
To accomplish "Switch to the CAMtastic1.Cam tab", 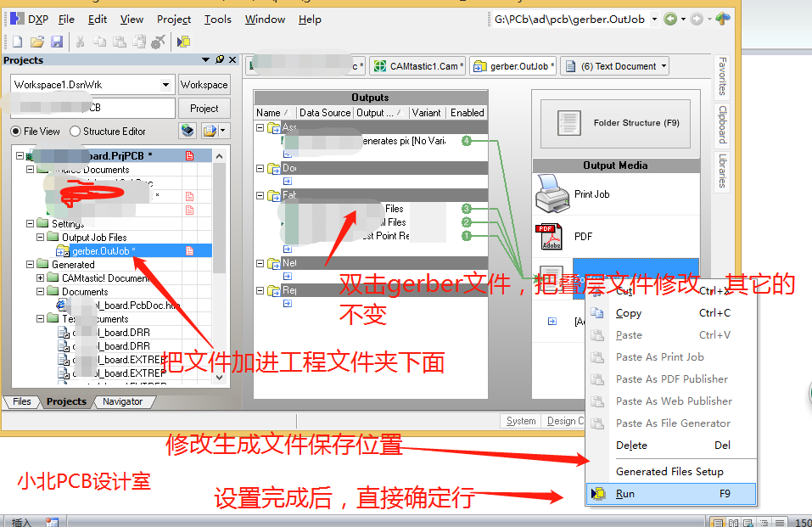I will tap(417, 66).
